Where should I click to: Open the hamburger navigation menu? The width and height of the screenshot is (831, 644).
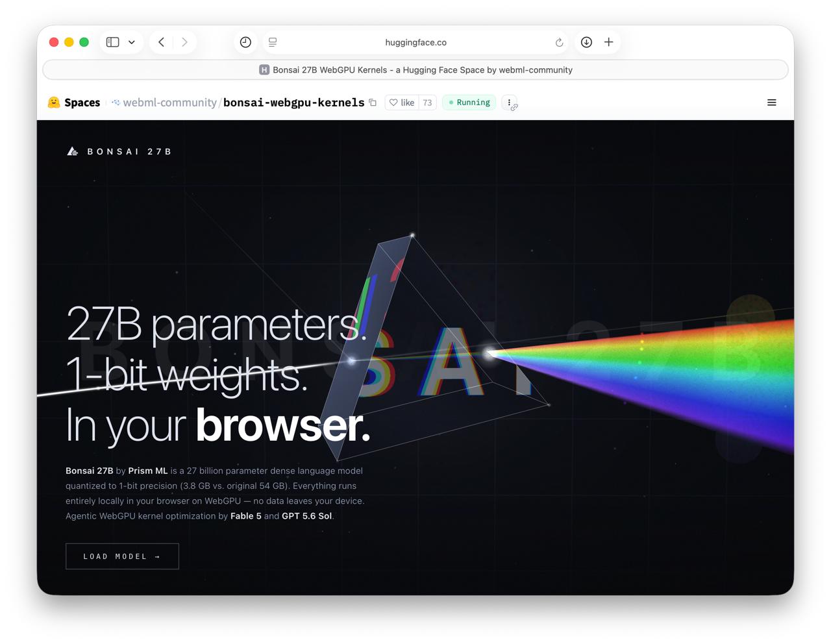point(772,103)
